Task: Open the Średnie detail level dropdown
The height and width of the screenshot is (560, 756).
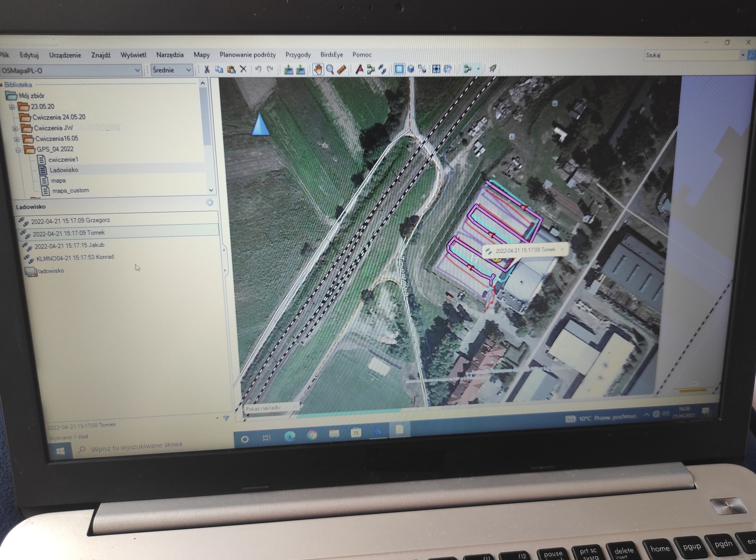Action: click(188, 70)
